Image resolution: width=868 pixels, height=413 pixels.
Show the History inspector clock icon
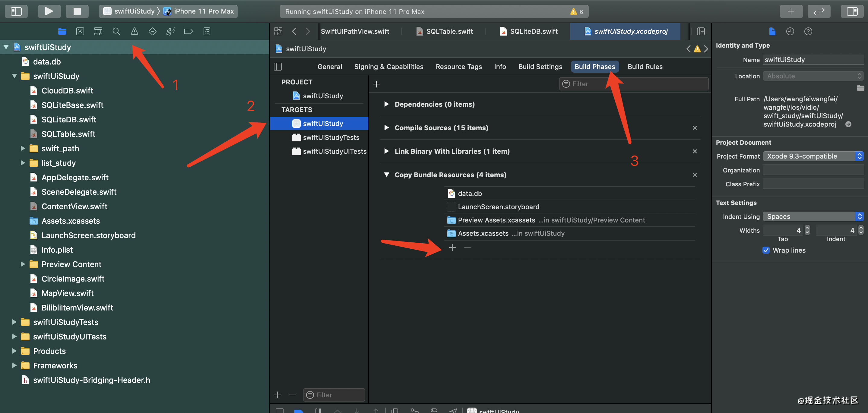point(790,31)
